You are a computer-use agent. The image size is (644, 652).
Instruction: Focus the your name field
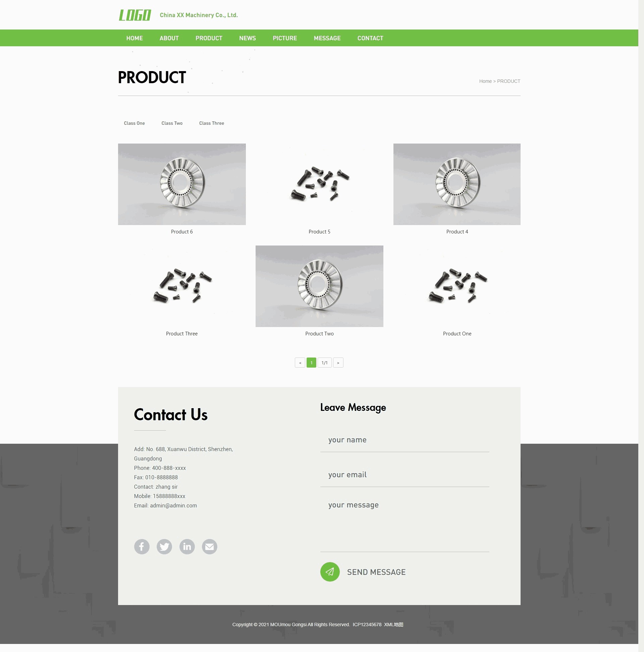(405, 440)
